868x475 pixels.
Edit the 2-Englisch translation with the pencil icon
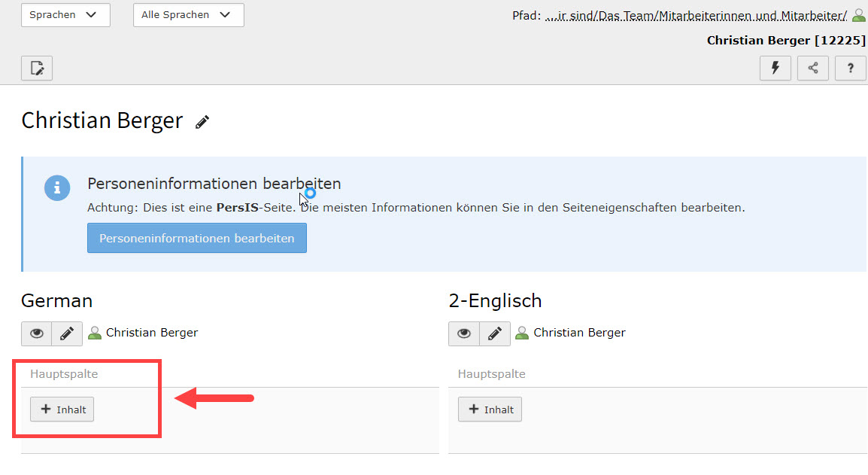(494, 333)
